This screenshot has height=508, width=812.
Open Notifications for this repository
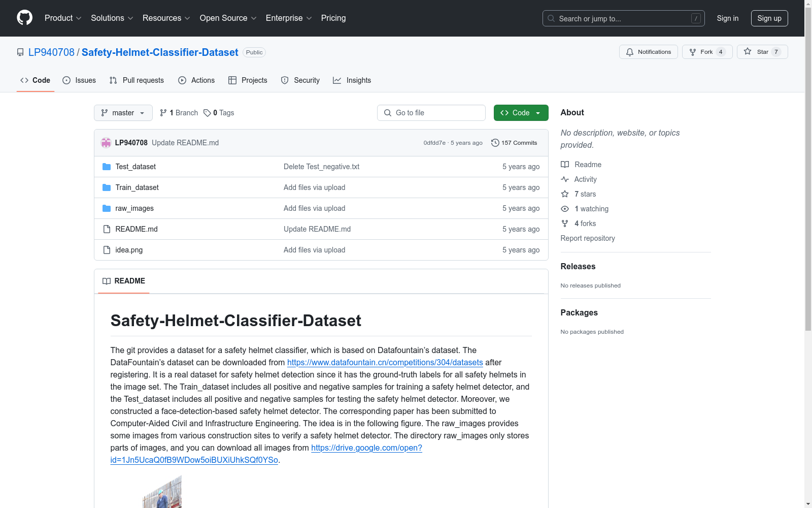coord(649,52)
